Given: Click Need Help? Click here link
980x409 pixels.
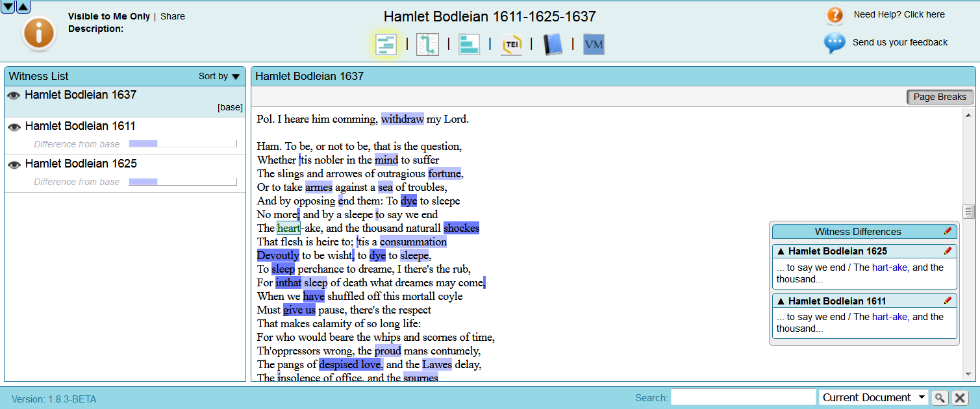Looking at the screenshot, I should [899, 14].
